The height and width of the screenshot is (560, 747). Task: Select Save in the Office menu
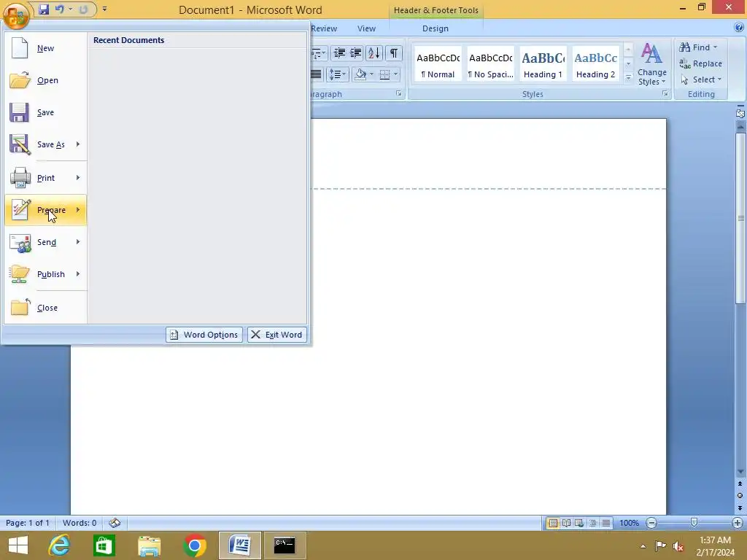pyautogui.click(x=46, y=112)
